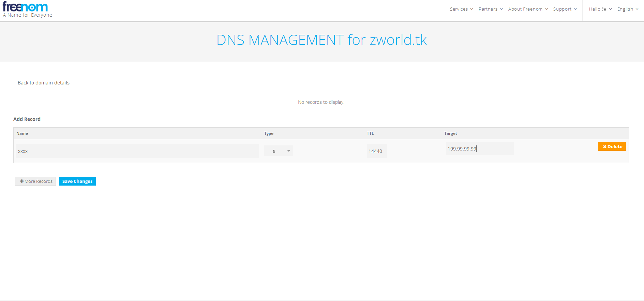Image resolution: width=644 pixels, height=301 pixels.
Task: Click the X icon on Delete button
Action: (604, 147)
